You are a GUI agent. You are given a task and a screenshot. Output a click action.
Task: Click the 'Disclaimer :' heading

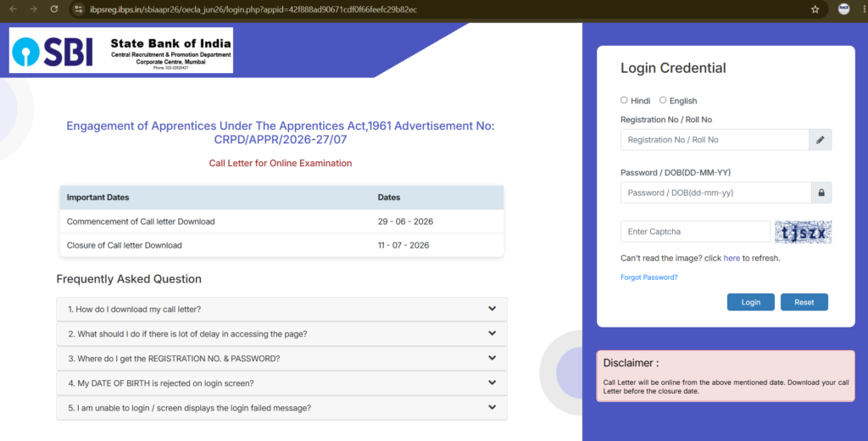coord(631,363)
